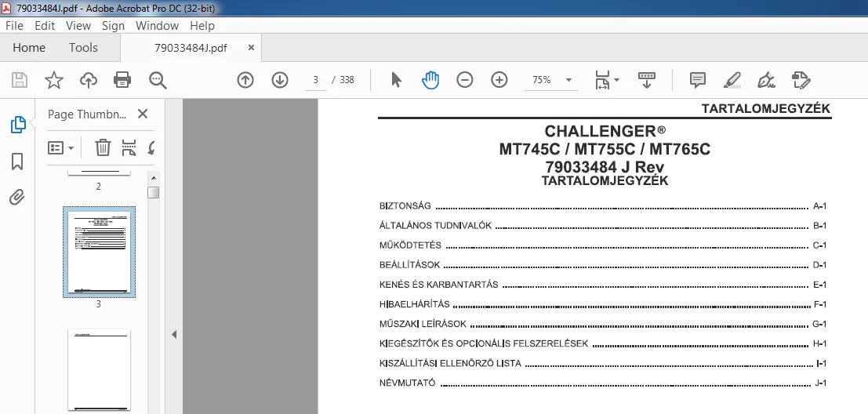Open thumbnails options list dropdown
The image size is (868, 414).
(x=60, y=147)
